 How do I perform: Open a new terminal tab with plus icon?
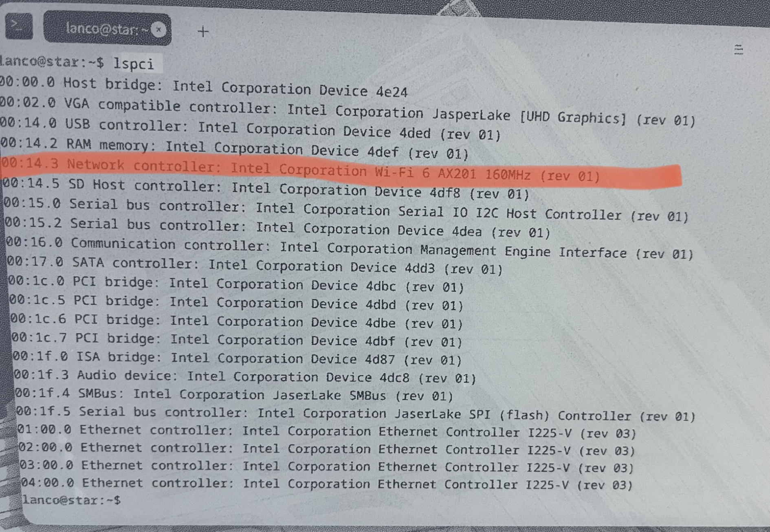point(203,32)
